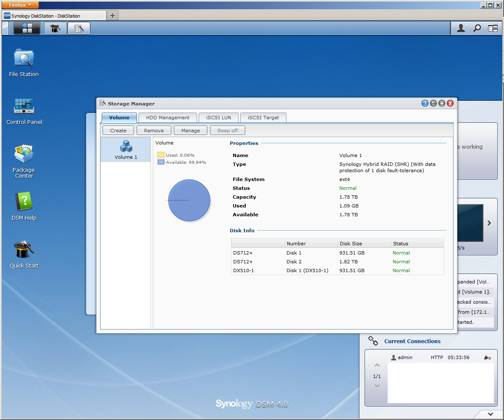Switch to iSCSI LUN tab

(218, 118)
